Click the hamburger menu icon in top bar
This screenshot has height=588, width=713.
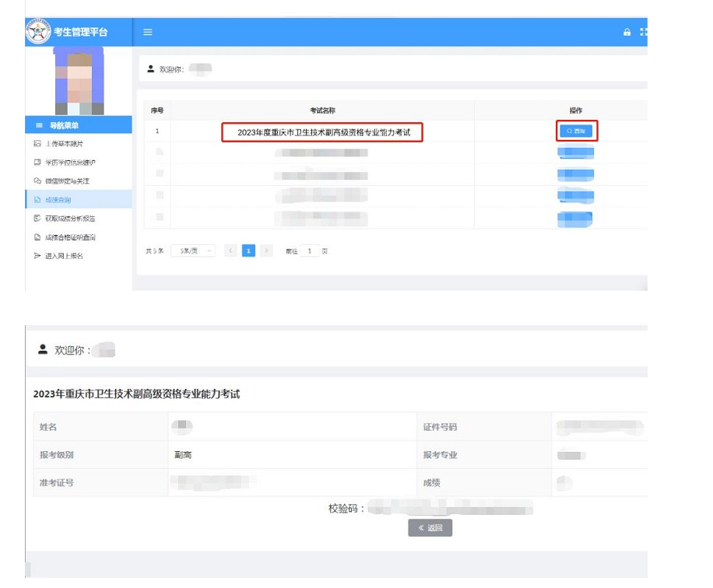148,32
